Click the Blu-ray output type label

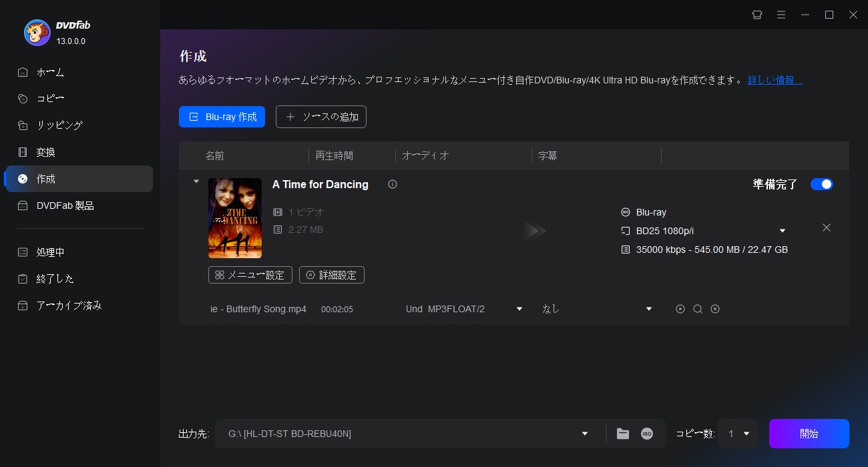[x=651, y=212]
